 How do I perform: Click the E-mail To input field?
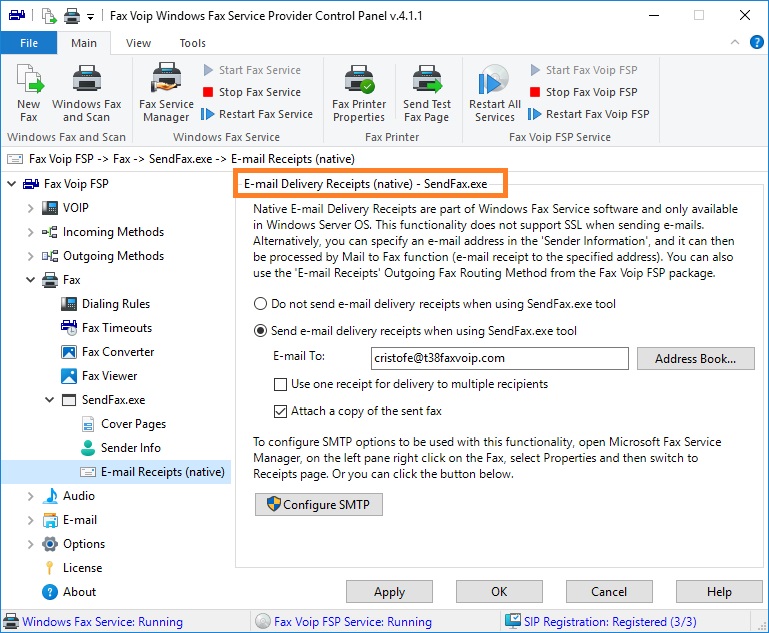pyautogui.click(x=499, y=358)
